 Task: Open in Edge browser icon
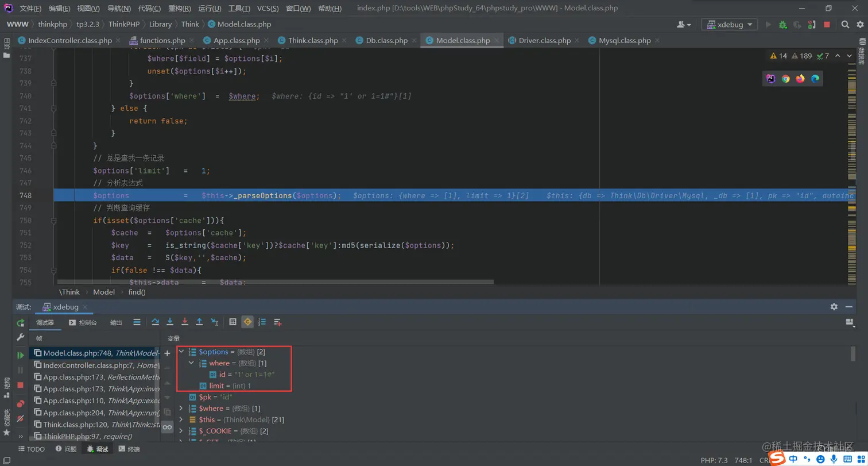click(815, 79)
